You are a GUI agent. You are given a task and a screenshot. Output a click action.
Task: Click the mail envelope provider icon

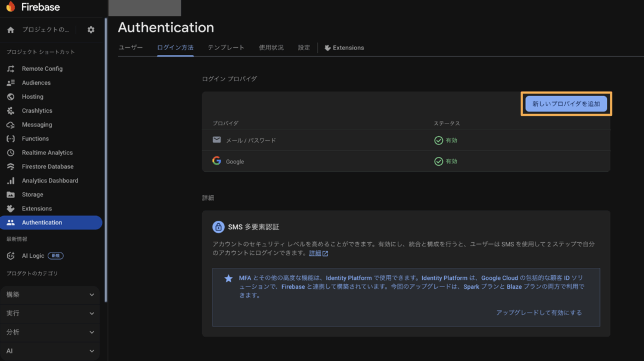click(216, 140)
